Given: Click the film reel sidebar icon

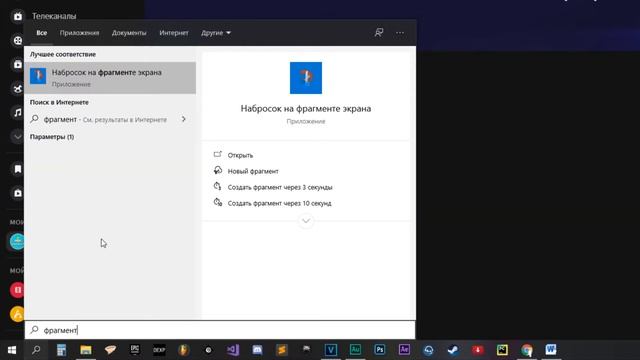Looking at the screenshot, I should coord(18,40).
